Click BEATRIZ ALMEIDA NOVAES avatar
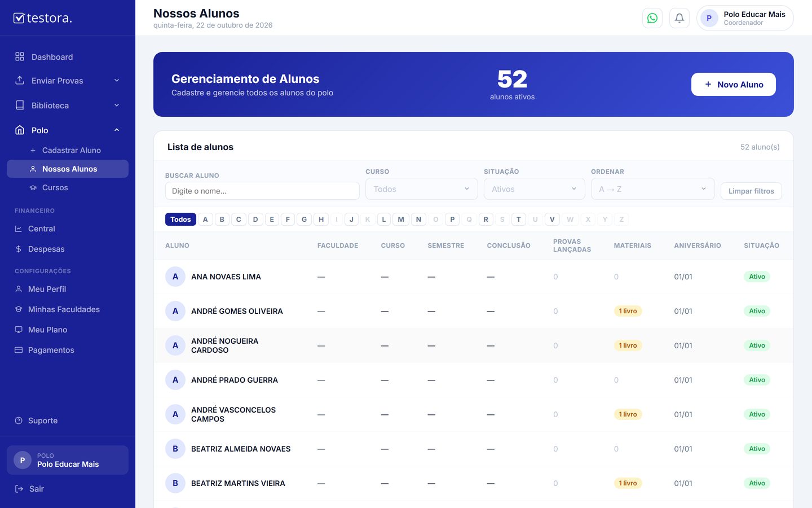Image resolution: width=812 pixels, height=508 pixels. [x=175, y=449]
